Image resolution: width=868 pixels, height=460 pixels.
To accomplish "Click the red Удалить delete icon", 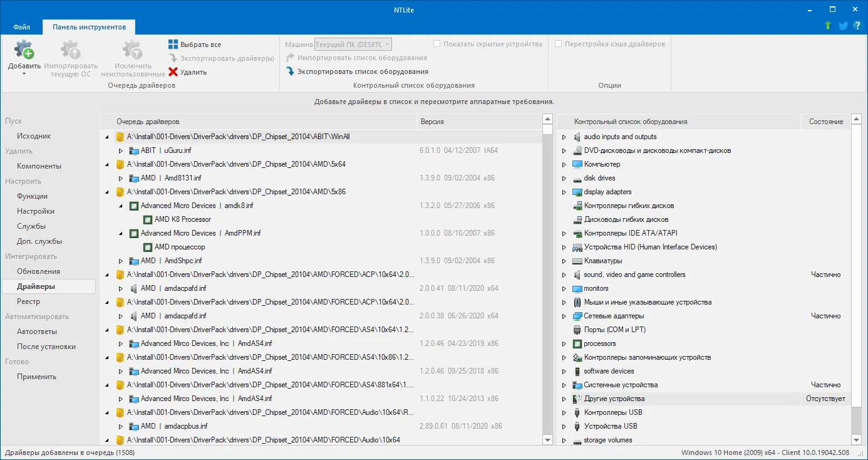I will pos(173,72).
